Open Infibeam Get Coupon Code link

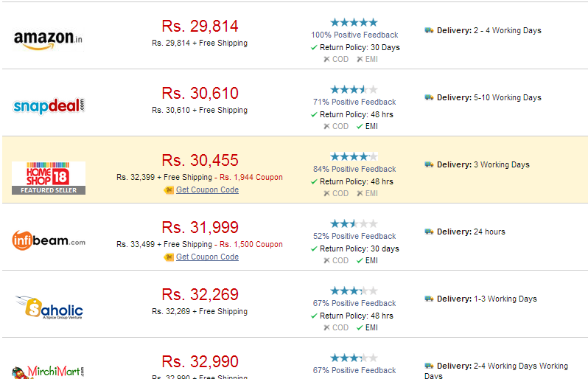pyautogui.click(x=207, y=257)
